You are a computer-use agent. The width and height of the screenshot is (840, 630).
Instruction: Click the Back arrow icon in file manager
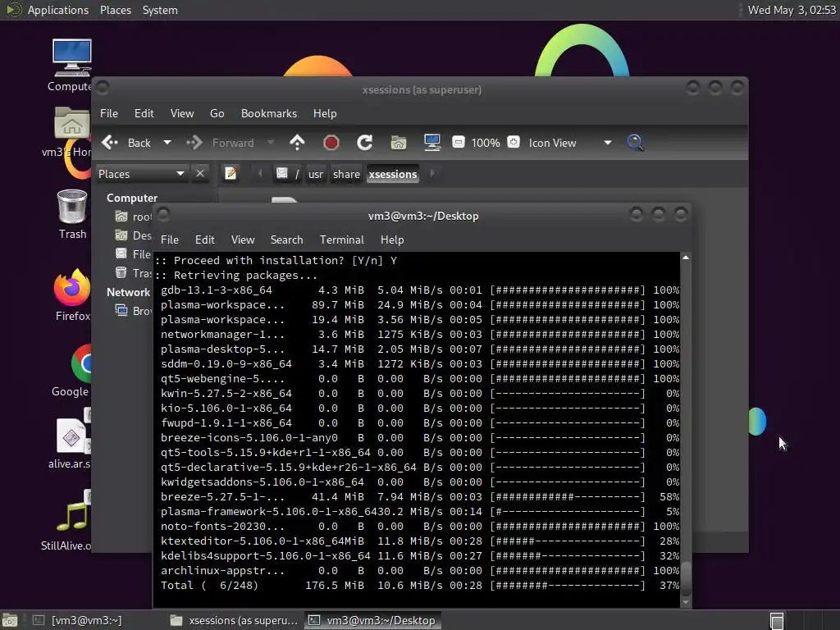pyautogui.click(x=110, y=143)
